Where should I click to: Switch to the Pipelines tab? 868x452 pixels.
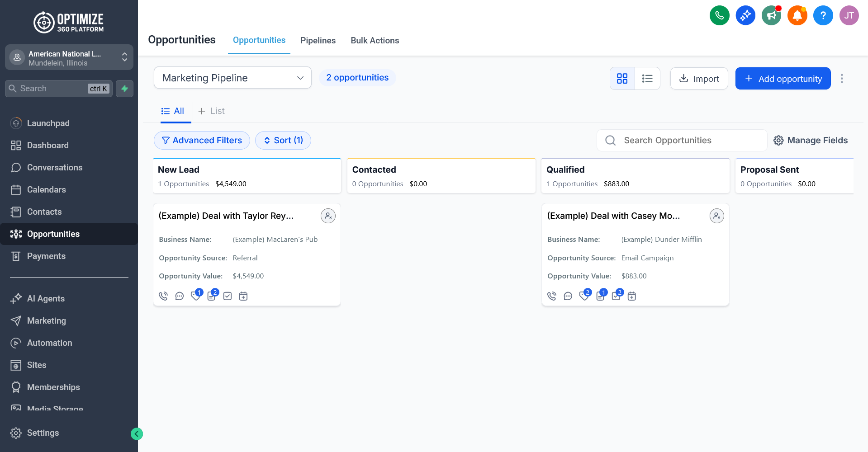tap(318, 41)
